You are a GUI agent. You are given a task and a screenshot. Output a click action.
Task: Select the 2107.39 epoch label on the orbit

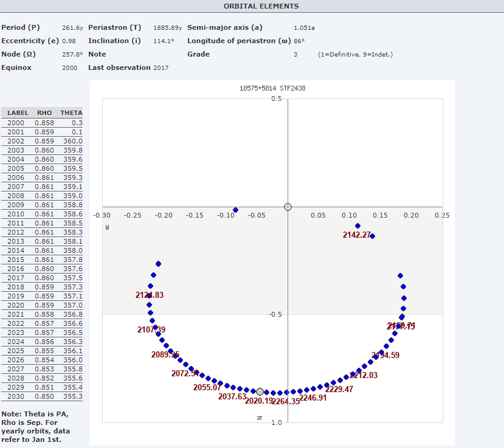click(x=151, y=329)
